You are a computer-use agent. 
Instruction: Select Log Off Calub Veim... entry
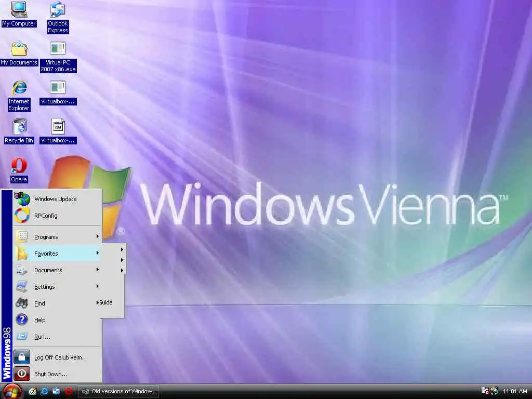[57, 357]
